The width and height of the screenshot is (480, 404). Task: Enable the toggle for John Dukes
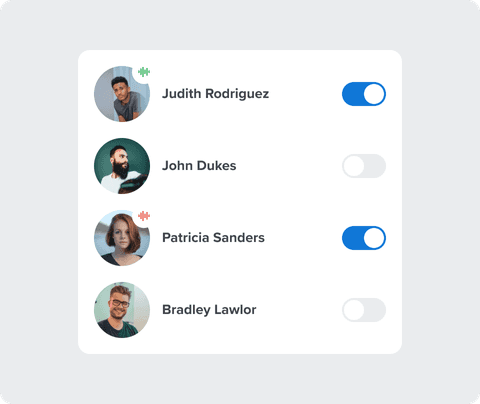(x=364, y=166)
